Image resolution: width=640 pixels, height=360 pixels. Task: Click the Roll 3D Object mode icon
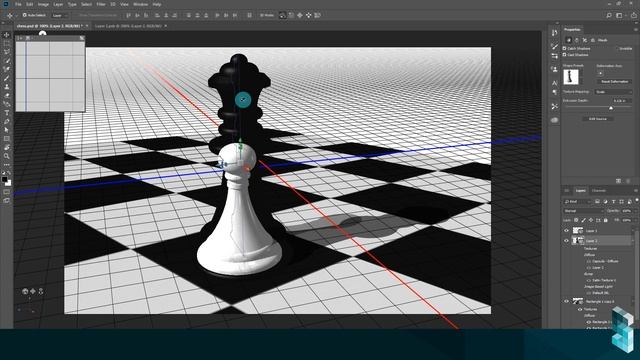(291, 15)
